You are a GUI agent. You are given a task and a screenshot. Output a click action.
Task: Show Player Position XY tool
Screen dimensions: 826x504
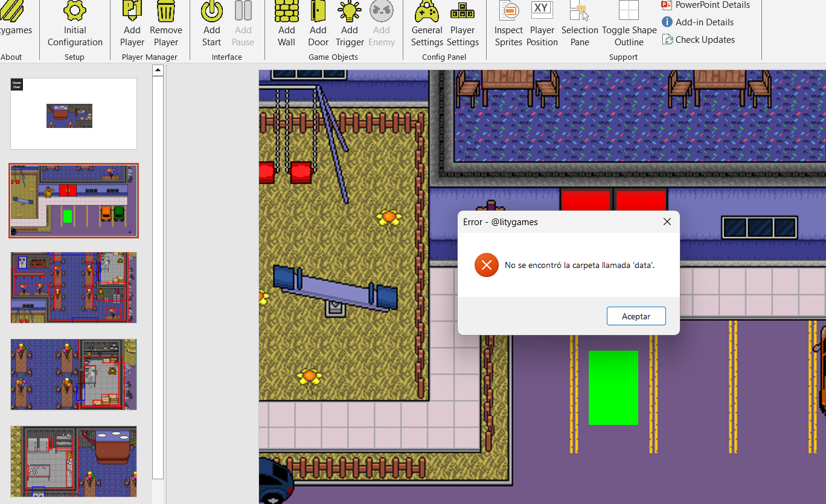click(542, 24)
